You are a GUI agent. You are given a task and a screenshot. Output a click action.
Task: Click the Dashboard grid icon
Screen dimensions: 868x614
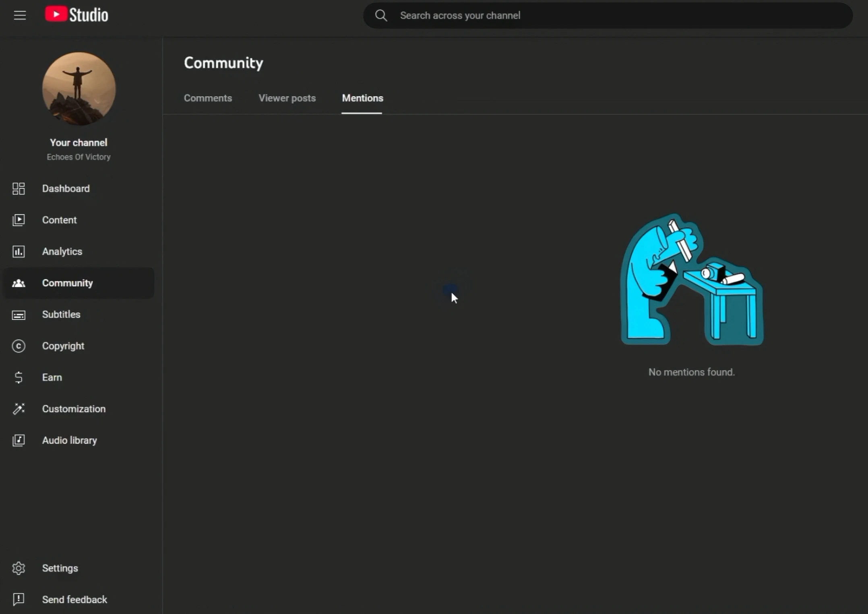19,189
